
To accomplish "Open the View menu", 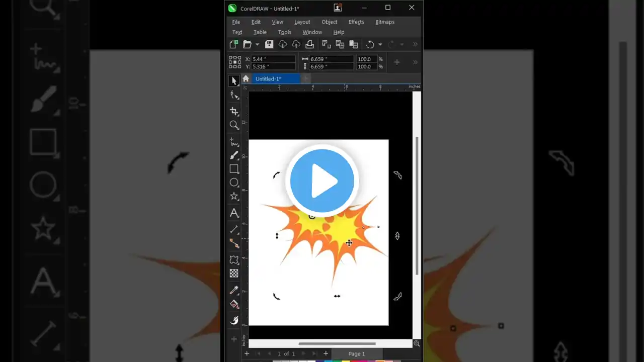I will click(278, 22).
